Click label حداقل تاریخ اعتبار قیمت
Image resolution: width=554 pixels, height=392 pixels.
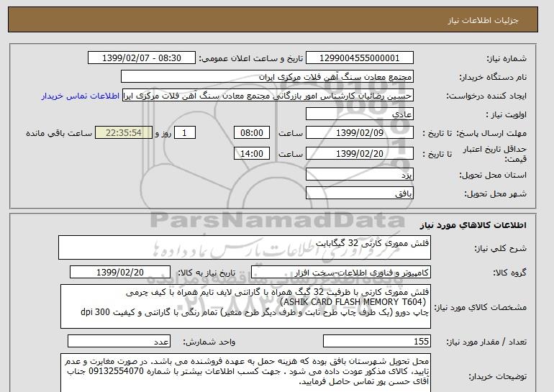pyautogui.click(x=495, y=154)
